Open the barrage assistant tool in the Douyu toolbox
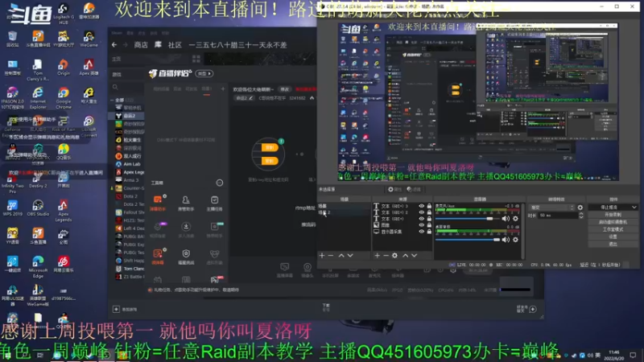The width and height of the screenshot is (644, 362). coord(158,203)
